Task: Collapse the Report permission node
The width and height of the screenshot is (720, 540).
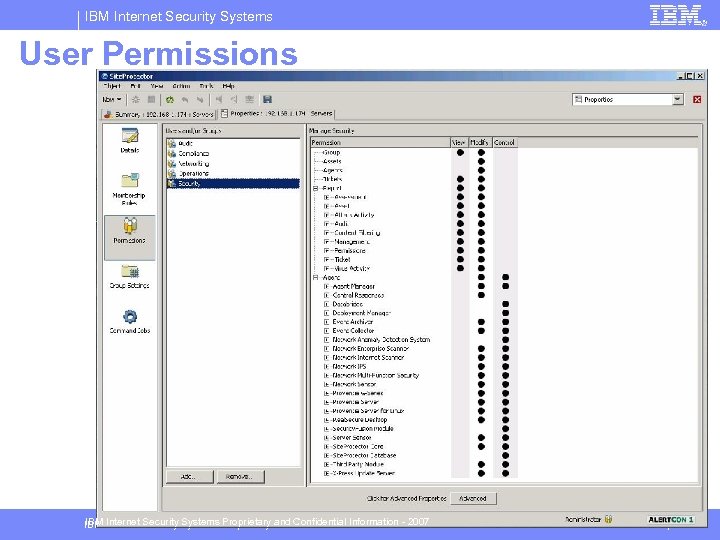Action: coord(316,188)
